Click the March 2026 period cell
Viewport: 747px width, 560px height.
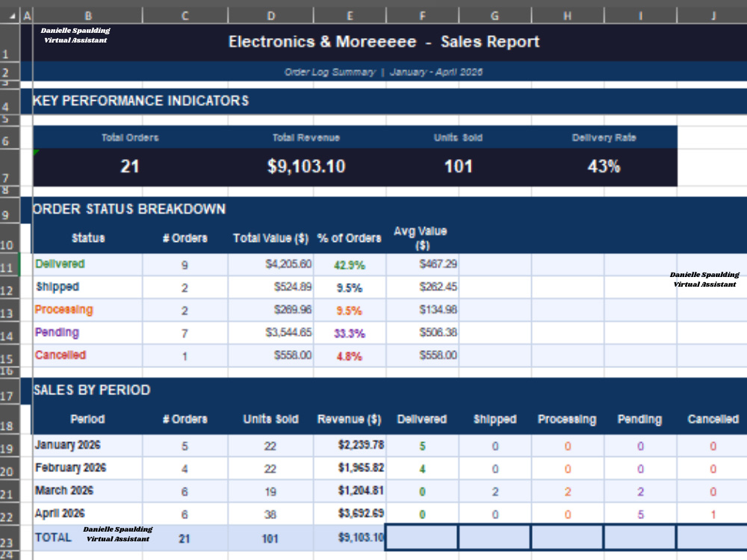87,491
